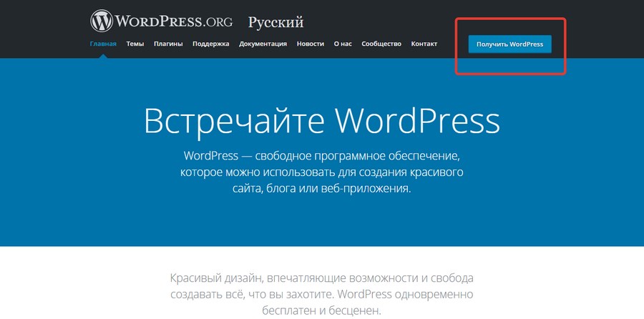The width and height of the screenshot is (644, 319).
Task: Open the Главная menu item
Action: pyautogui.click(x=103, y=44)
